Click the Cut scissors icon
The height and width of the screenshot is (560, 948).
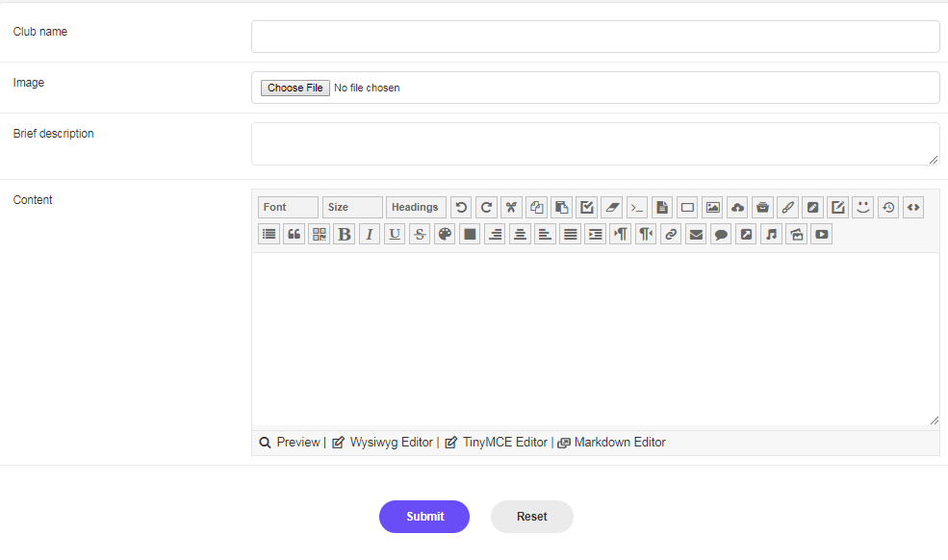pos(511,208)
